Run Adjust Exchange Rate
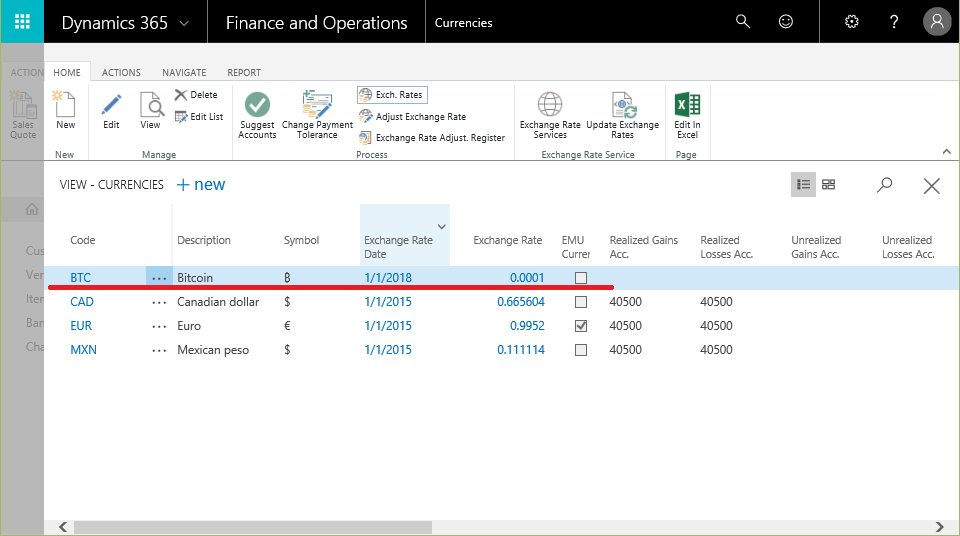The image size is (960, 536). (413, 116)
